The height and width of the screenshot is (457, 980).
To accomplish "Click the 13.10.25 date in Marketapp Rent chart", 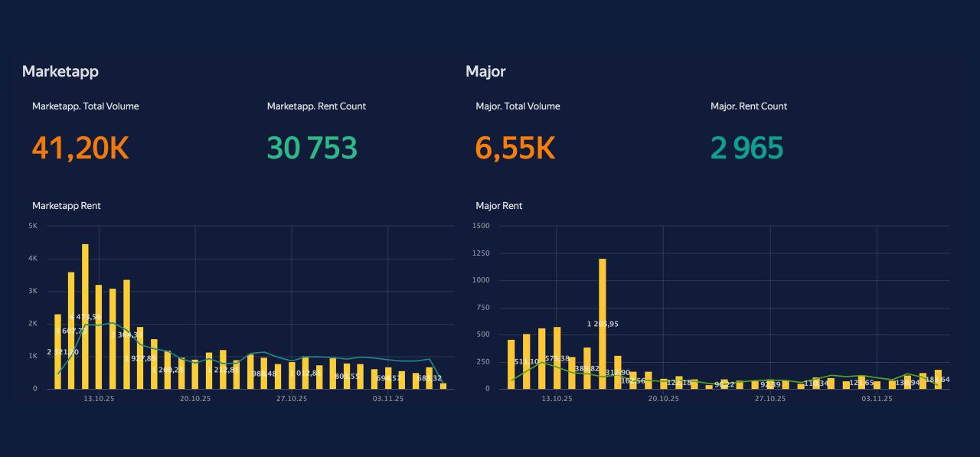I will click(99, 399).
